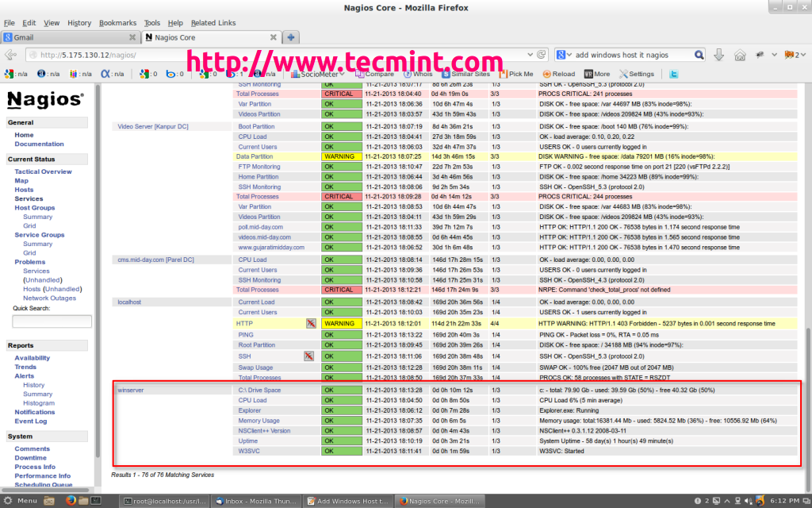Click the winserver host link
Viewport: 812px width, 508px height.
[131, 391]
